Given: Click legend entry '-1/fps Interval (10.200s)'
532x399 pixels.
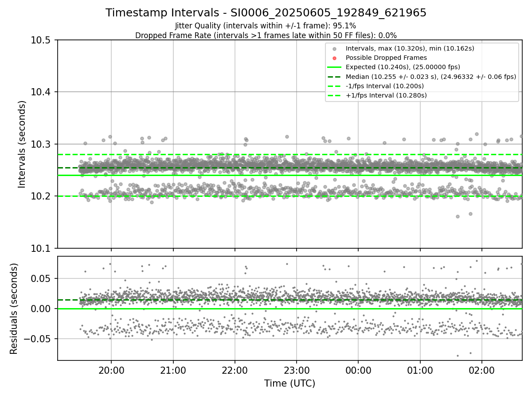Looking at the screenshot, I should (385, 86).
